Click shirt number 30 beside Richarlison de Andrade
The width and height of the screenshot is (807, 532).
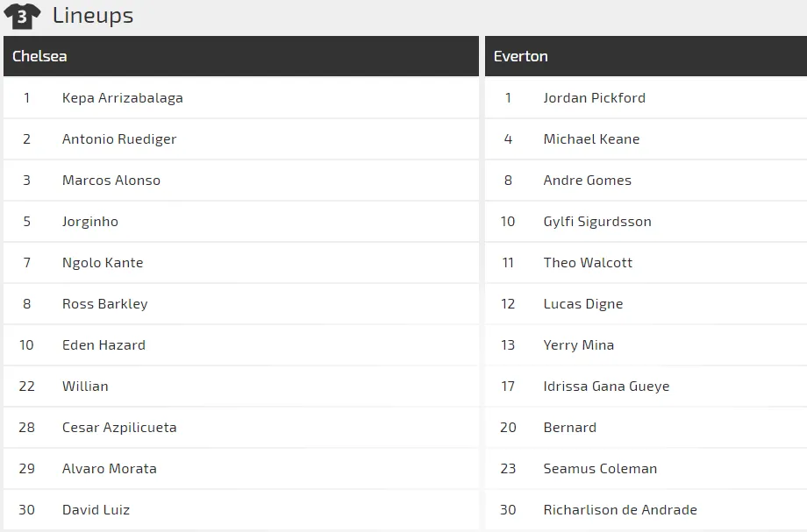tap(508, 509)
